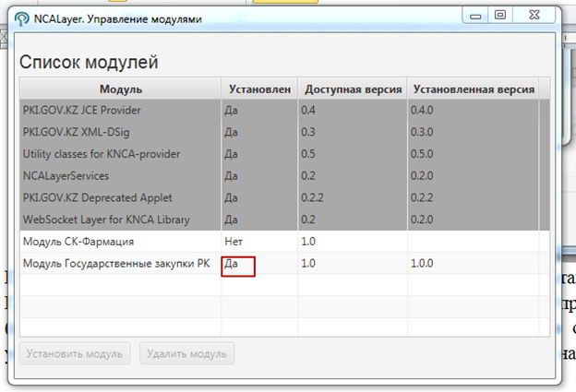Viewport: 576px width, 392px height.
Task: Click available version 0.2.2 of Deprecated Applet
Action: click(312, 197)
